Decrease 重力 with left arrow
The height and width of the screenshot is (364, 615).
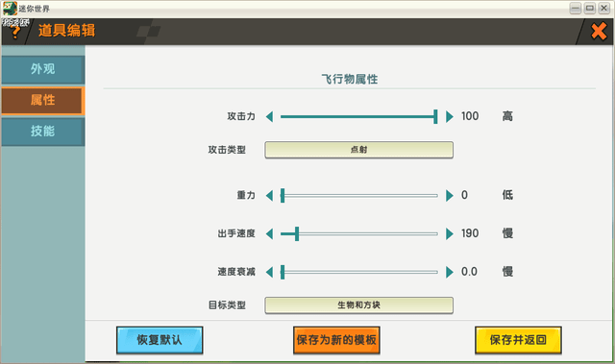269,195
